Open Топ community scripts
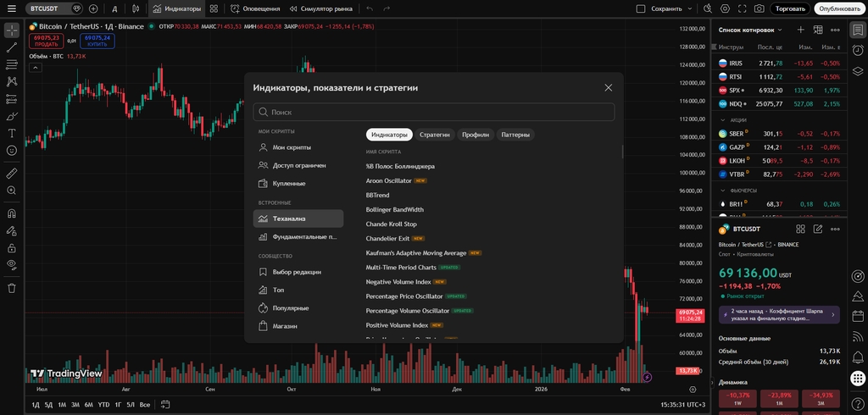This screenshot has height=415, width=868. point(298,290)
